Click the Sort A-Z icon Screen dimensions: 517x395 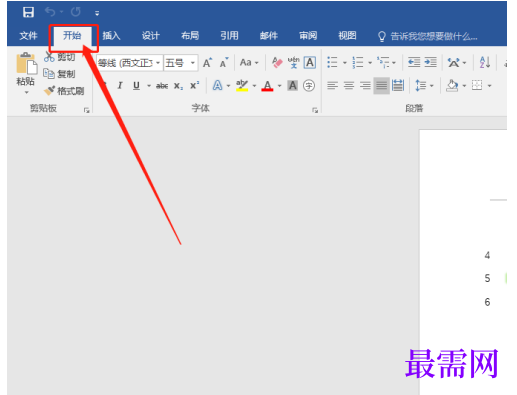485,62
